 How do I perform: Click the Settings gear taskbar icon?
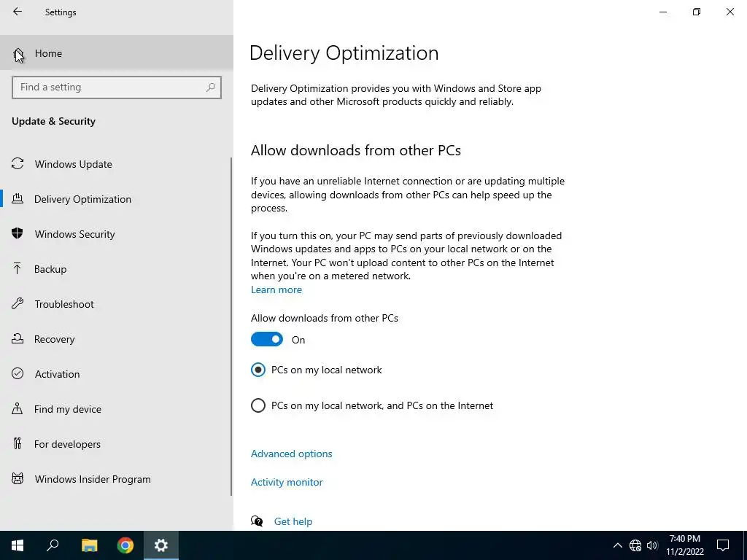point(161,545)
